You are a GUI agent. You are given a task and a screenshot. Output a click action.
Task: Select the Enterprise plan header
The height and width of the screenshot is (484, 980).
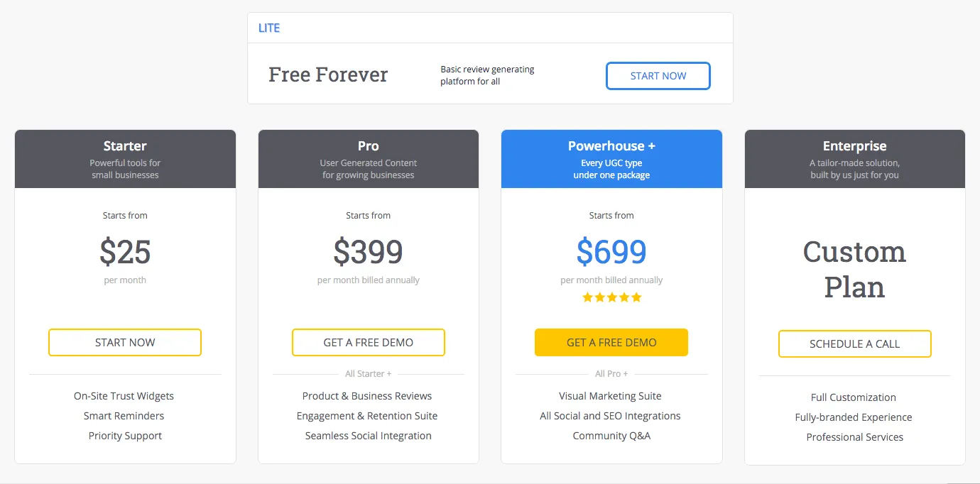coord(854,146)
